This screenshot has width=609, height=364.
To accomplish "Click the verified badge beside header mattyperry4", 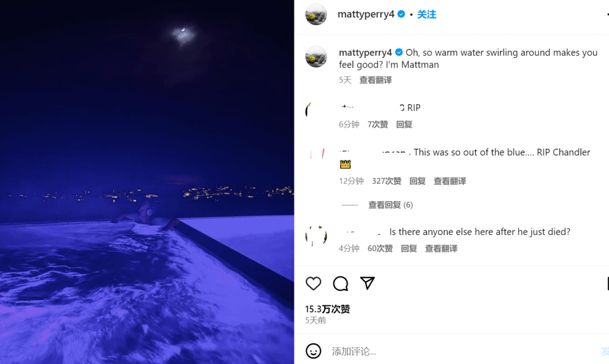I will pyautogui.click(x=401, y=14).
